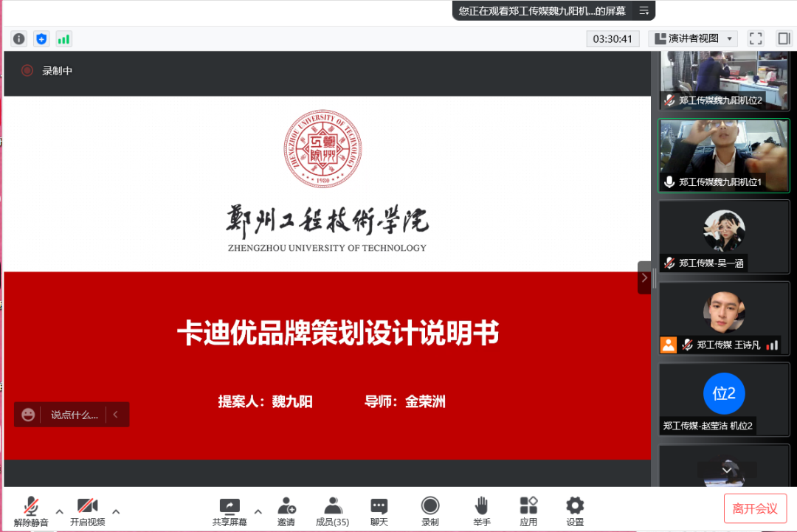The image size is (797, 532).
Task: Expand video options arrow beside 开启视频
Action: click(x=116, y=511)
